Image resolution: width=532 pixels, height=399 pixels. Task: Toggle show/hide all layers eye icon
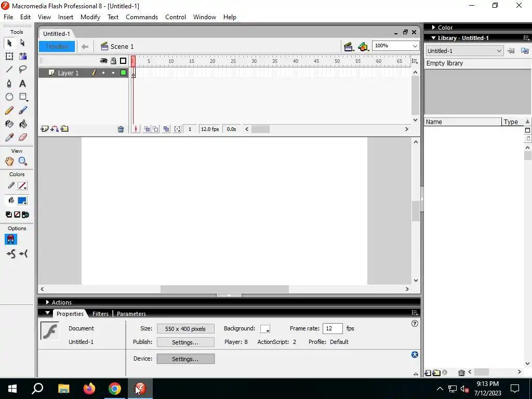click(103, 61)
